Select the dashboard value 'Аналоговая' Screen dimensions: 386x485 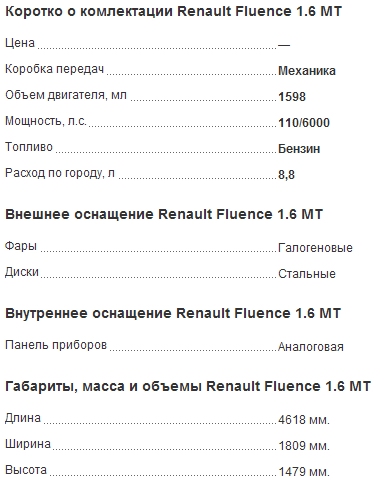311,347
